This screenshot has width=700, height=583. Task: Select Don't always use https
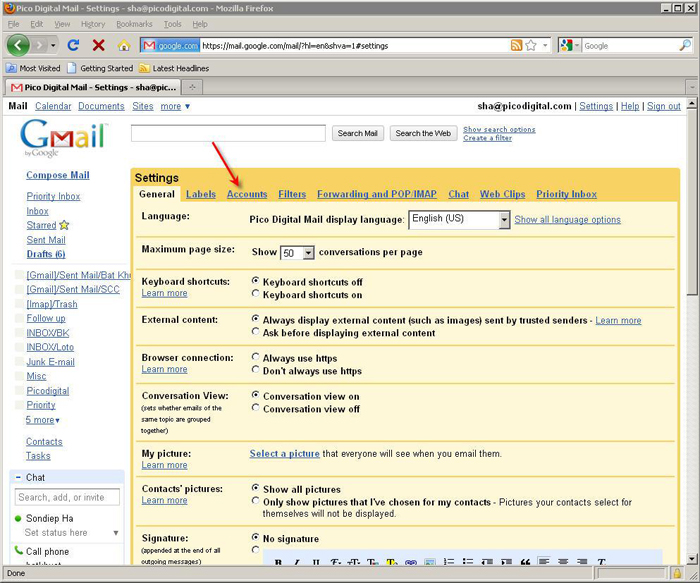click(x=255, y=370)
